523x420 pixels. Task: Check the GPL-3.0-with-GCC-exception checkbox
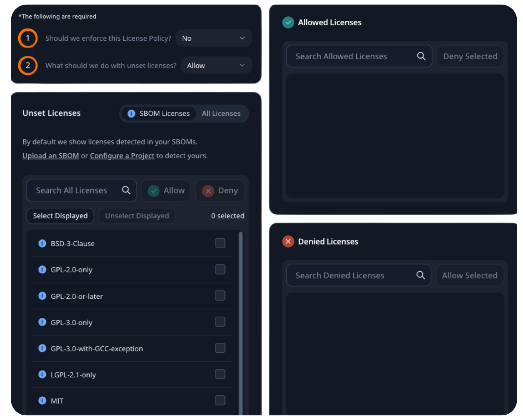click(x=220, y=348)
